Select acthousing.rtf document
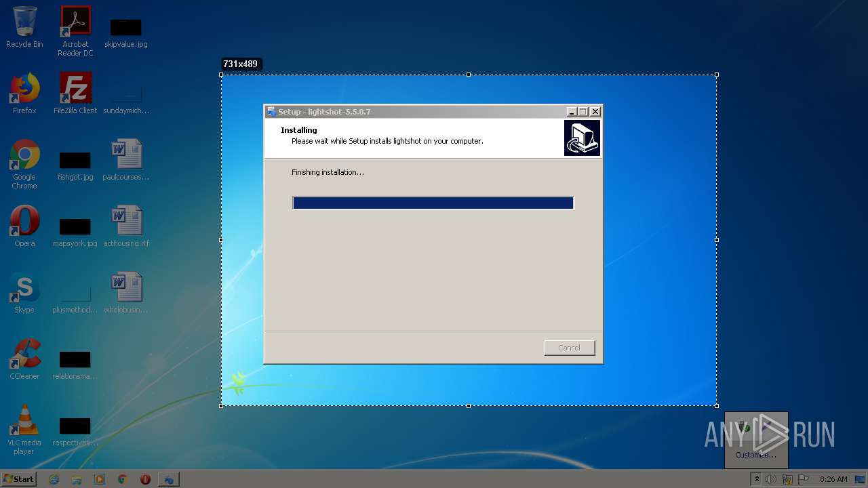 126,226
